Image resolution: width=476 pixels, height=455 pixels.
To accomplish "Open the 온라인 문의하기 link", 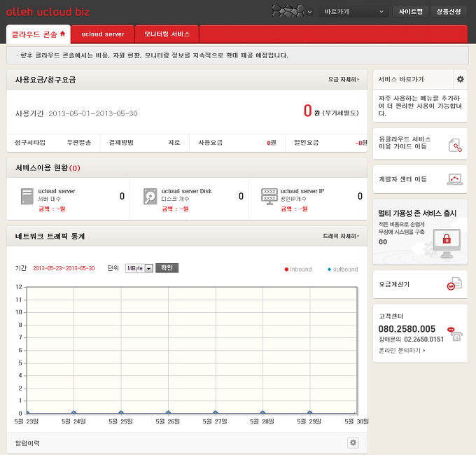I will click(x=402, y=351).
